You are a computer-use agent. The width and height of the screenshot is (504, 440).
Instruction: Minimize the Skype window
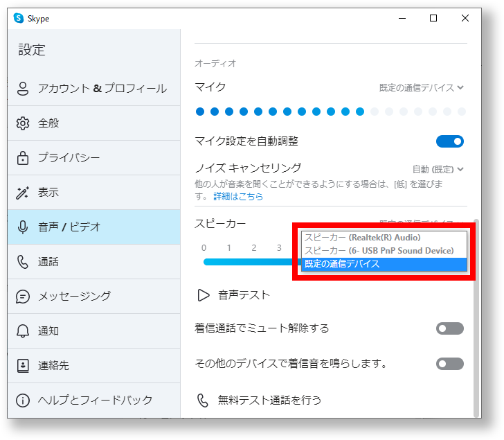[x=402, y=18]
